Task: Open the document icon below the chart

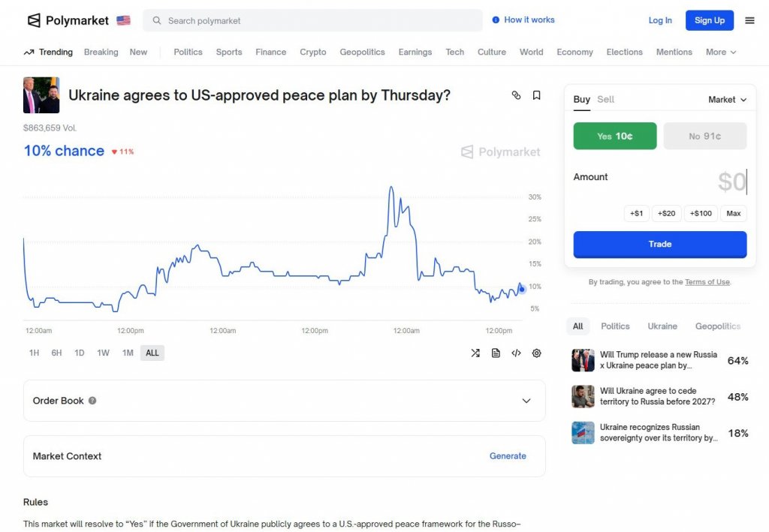Action: [x=496, y=353]
